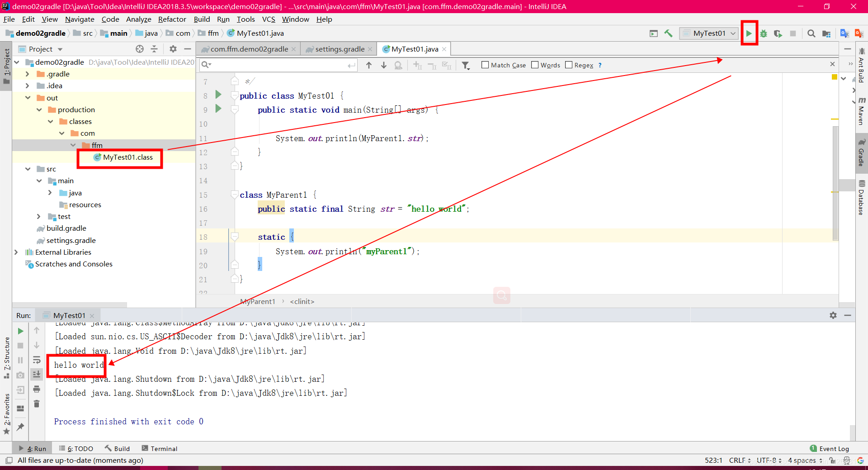Go to next search occurrence arrow
This screenshot has height=470, width=868.
[x=384, y=65]
